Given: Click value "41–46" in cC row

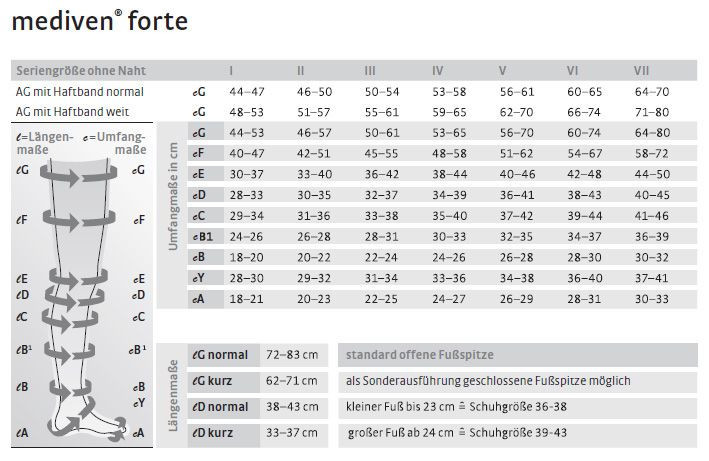Looking at the screenshot, I should click(652, 216).
